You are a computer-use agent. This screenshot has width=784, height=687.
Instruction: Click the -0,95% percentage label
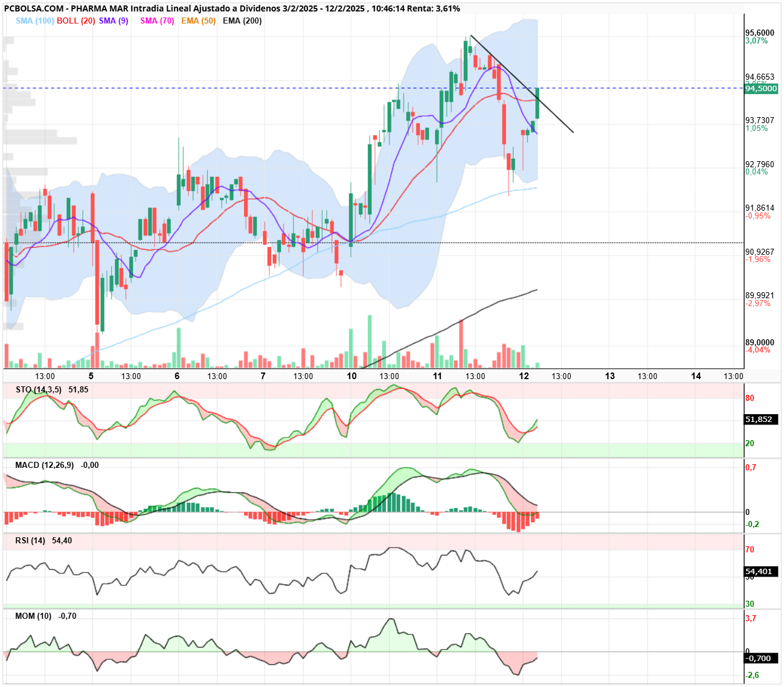point(758,216)
